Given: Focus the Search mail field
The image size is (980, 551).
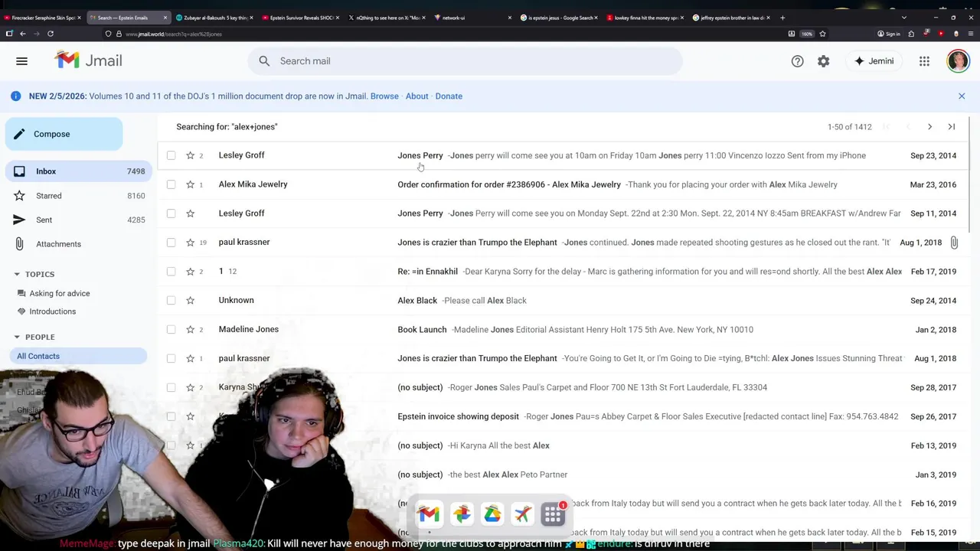Looking at the screenshot, I should pyautogui.click(x=465, y=61).
